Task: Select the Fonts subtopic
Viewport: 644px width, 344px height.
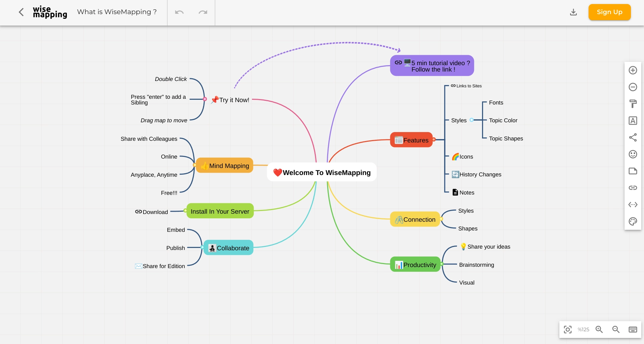Action: 496,102
